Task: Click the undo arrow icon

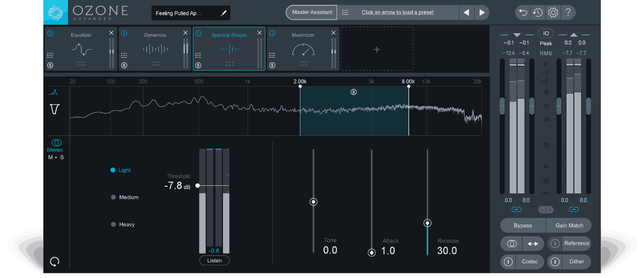Action: 523,13
